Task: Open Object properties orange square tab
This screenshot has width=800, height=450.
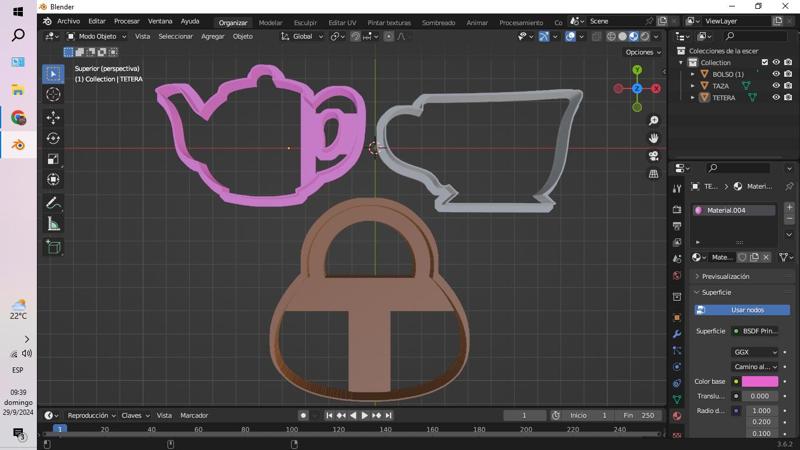Action: pos(677,318)
